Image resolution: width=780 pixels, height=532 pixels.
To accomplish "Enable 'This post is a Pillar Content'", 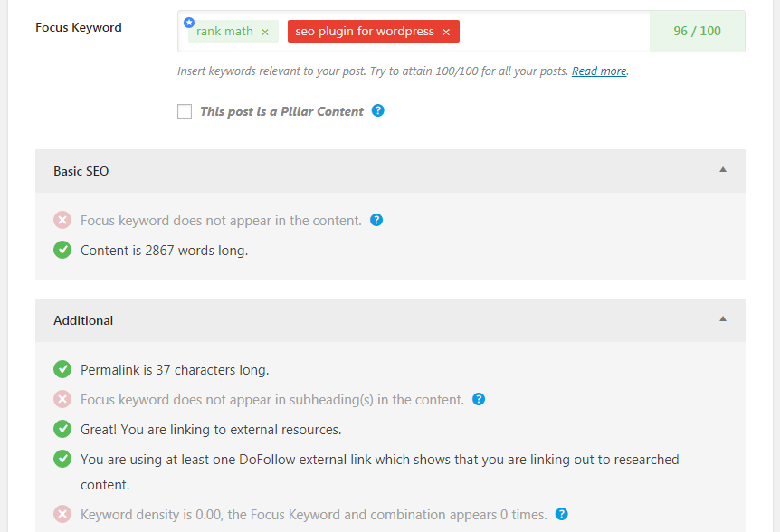I will click(x=185, y=111).
